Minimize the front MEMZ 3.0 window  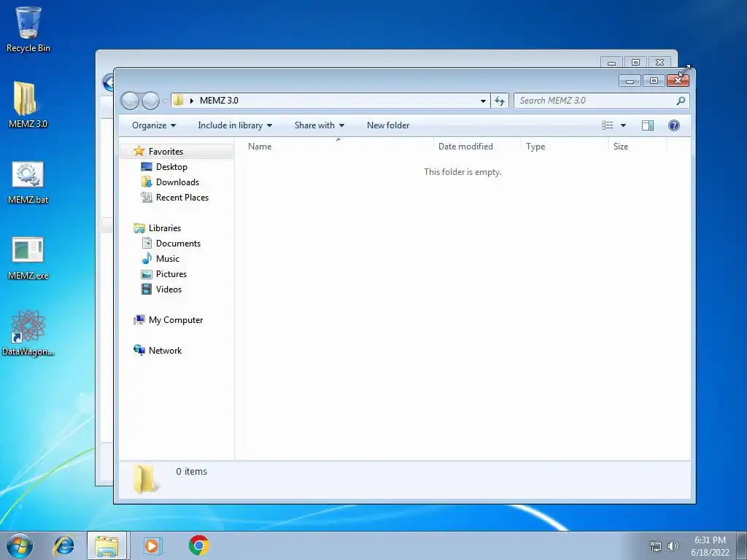(x=630, y=81)
